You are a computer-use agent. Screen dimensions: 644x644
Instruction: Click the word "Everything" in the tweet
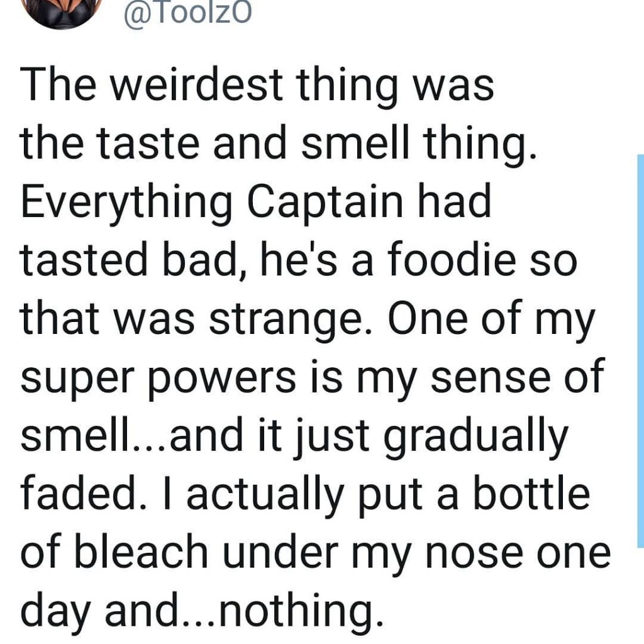(x=126, y=204)
